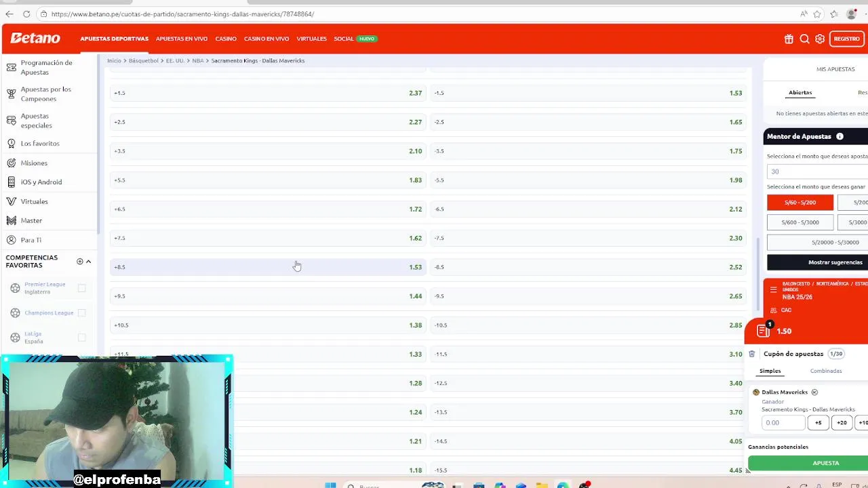Viewport: 868px width, 488px height.
Task: Select the S/600 - S/3000 winnings range
Action: pos(800,222)
